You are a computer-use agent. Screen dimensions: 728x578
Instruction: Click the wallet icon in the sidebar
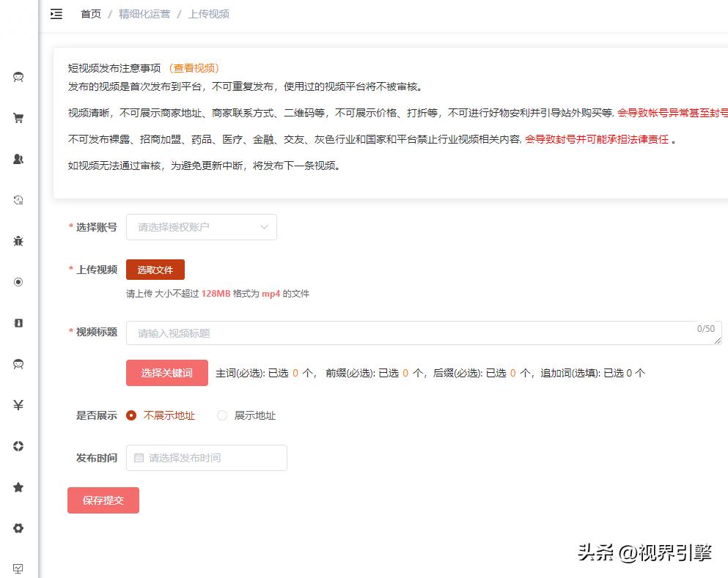click(18, 322)
